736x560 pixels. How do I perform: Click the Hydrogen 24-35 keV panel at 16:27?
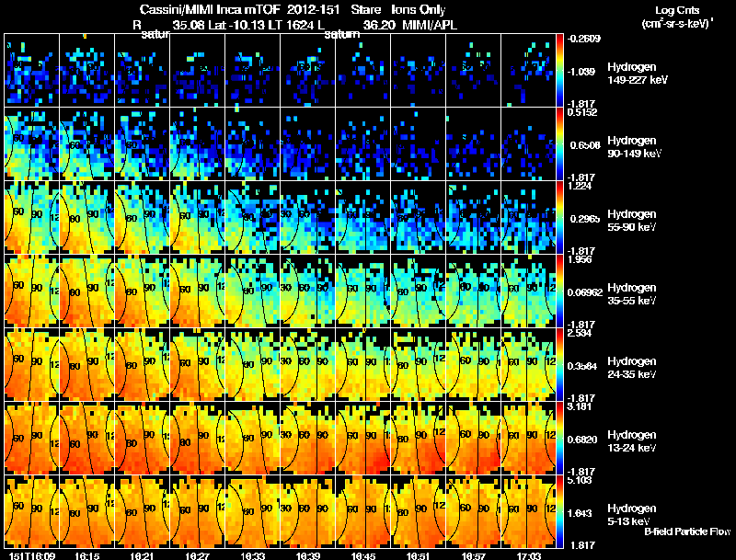click(x=198, y=364)
